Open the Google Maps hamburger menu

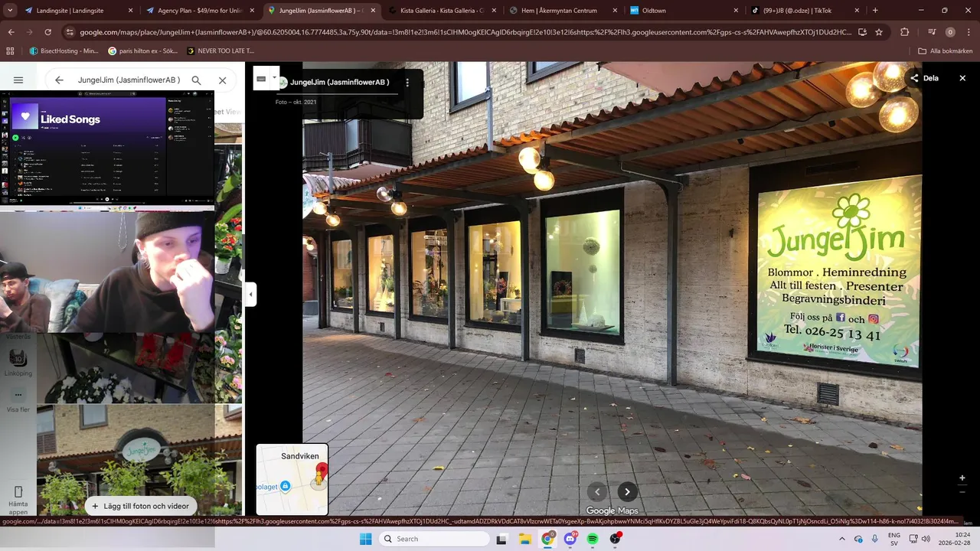pyautogui.click(x=18, y=80)
